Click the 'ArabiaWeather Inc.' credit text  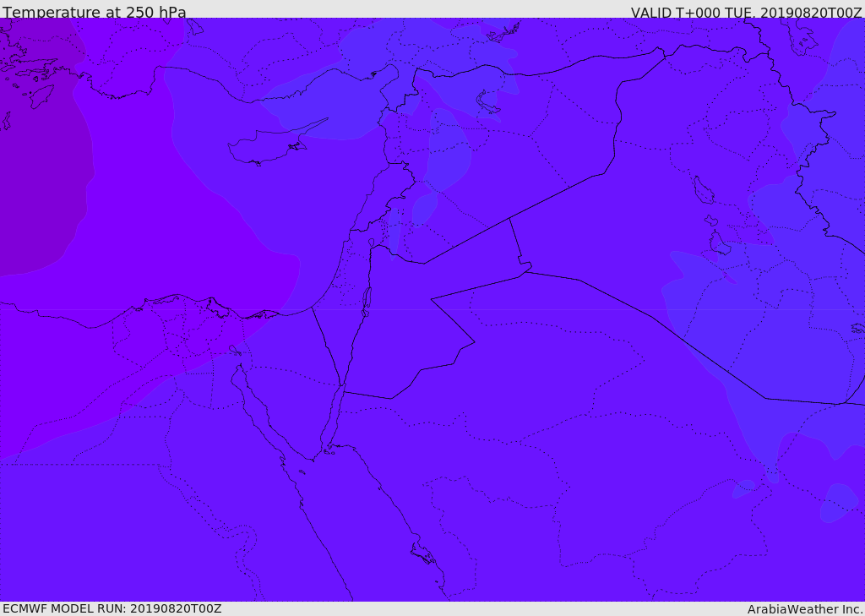pos(805,609)
